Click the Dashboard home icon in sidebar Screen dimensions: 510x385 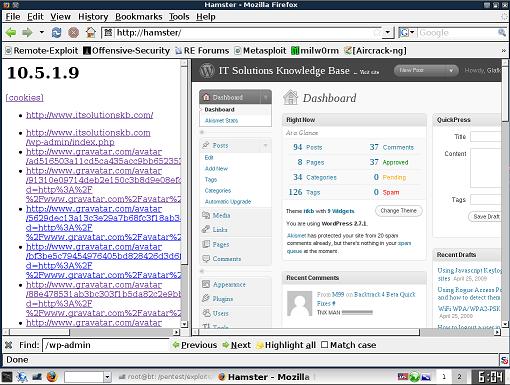pos(206,97)
